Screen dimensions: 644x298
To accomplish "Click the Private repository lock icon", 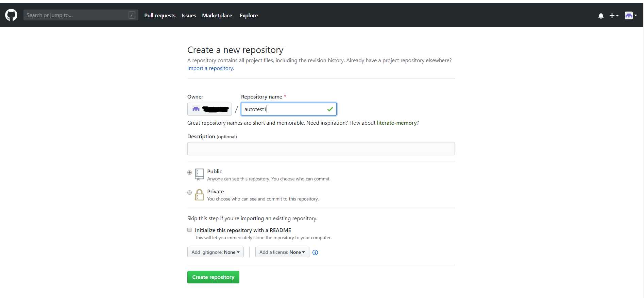I will [199, 195].
